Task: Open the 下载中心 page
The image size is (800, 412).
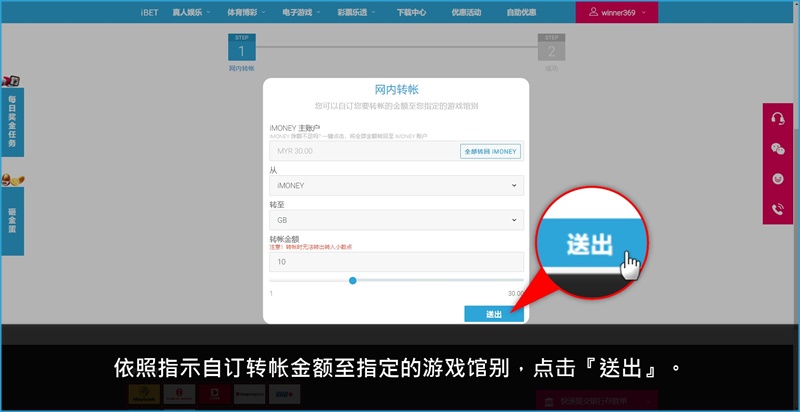Action: coord(411,12)
